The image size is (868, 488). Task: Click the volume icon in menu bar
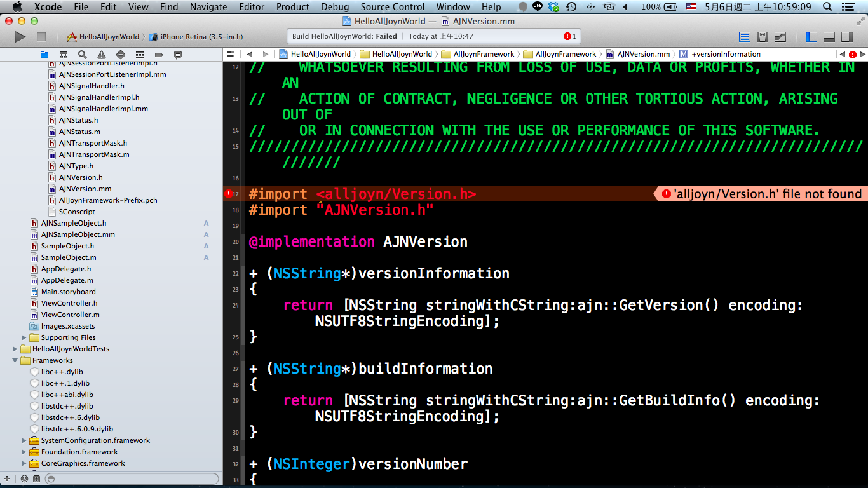point(627,7)
